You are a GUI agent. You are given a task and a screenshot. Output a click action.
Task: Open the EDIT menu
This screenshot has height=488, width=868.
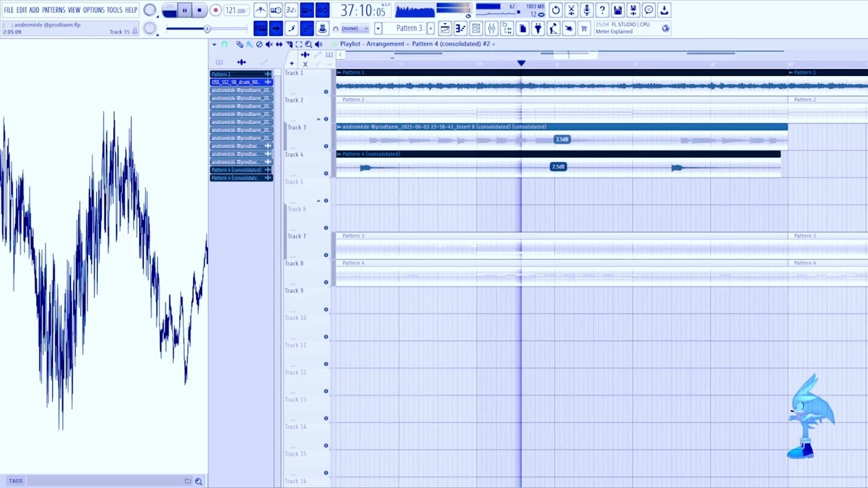click(22, 10)
